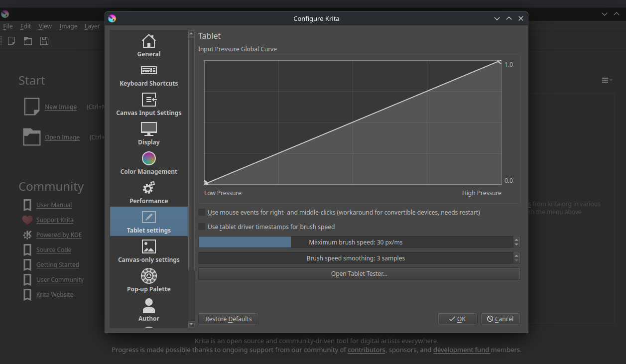Image resolution: width=626 pixels, height=364 pixels.
Task: Open Keyboard Shortcuts settings
Action: 148,74
